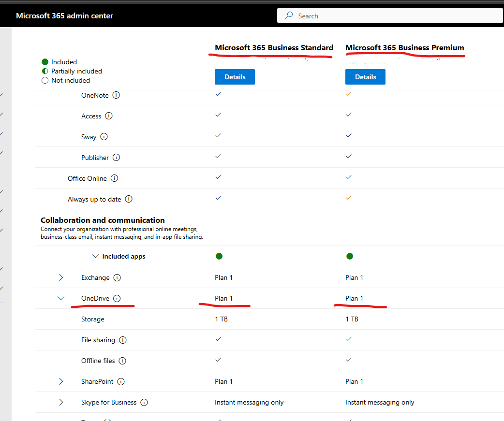Show the Access info icon details
The image size is (504, 421).
pos(109,116)
